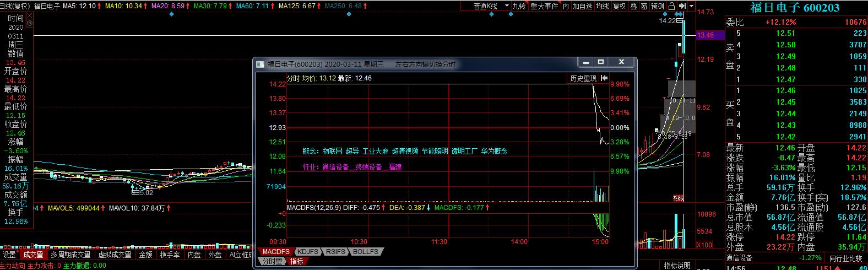
Task: Click the jump-to-end arrow icon in toolbar
Action: (682, 6)
